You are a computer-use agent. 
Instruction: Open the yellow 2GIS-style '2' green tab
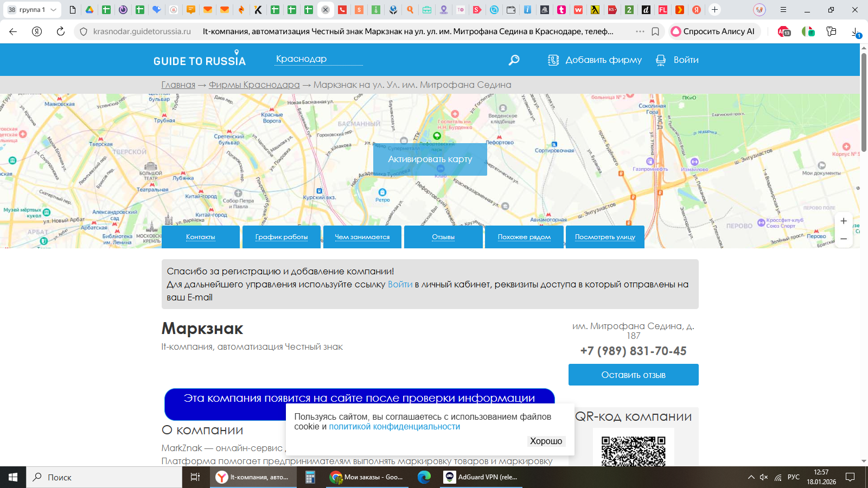pos(629,10)
